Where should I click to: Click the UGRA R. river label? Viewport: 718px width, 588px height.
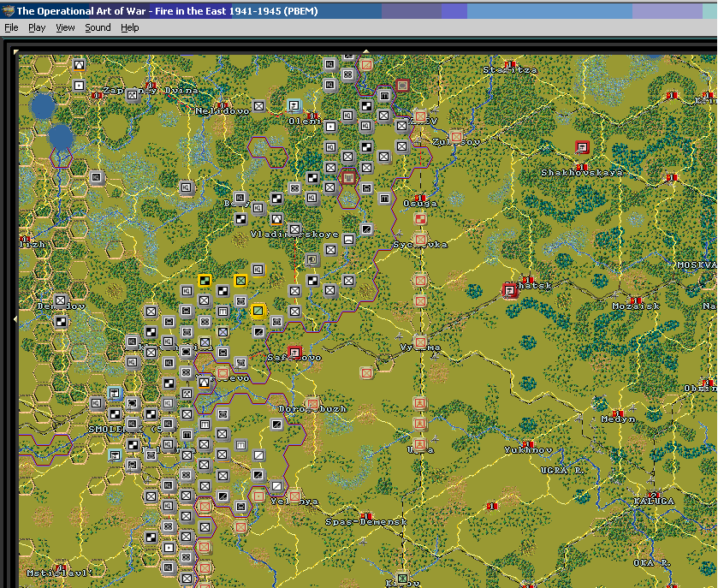pyautogui.click(x=561, y=470)
